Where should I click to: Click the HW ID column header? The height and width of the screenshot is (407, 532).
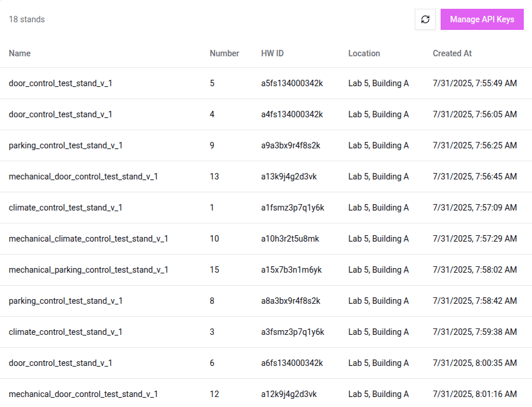click(272, 53)
